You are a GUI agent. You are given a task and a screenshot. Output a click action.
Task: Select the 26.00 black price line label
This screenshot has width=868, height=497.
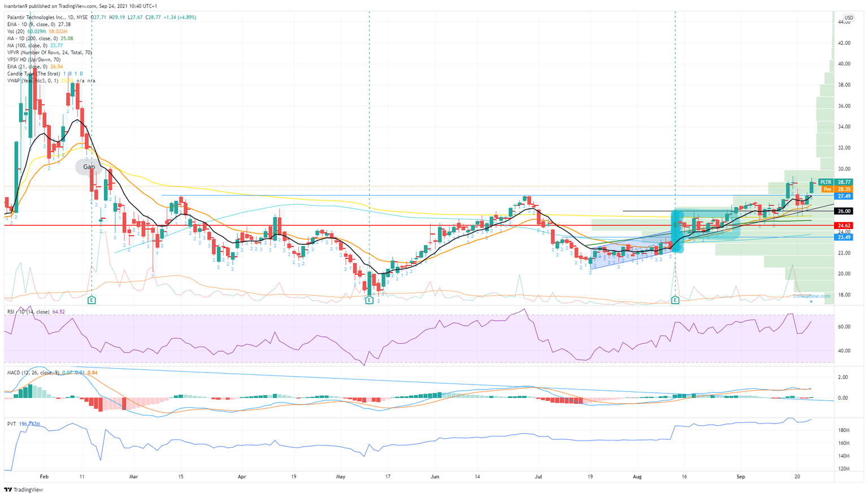(844, 211)
